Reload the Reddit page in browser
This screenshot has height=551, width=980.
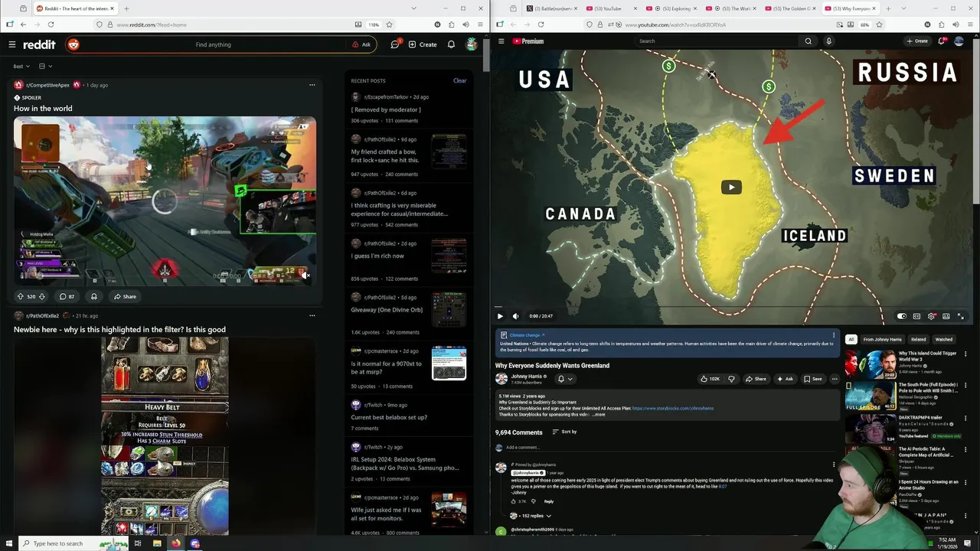click(x=50, y=24)
